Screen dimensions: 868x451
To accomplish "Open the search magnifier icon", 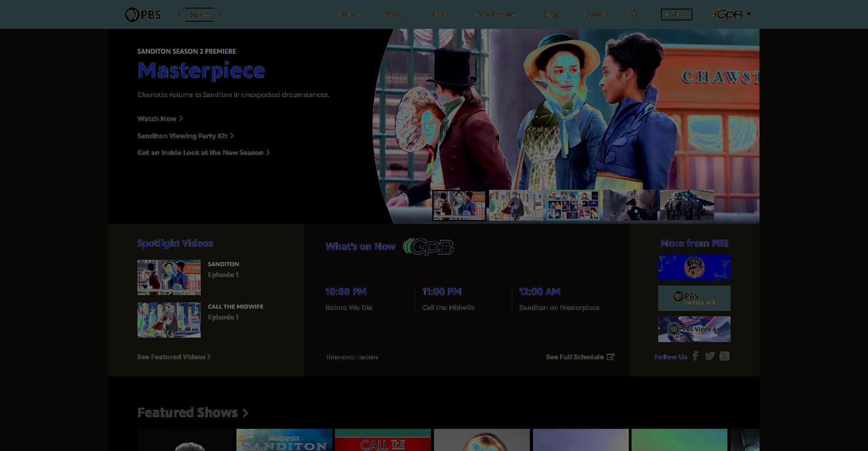I will tap(635, 14).
